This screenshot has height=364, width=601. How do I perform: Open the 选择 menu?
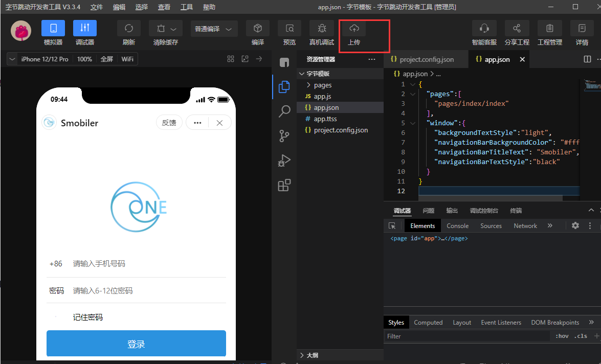[x=142, y=7]
